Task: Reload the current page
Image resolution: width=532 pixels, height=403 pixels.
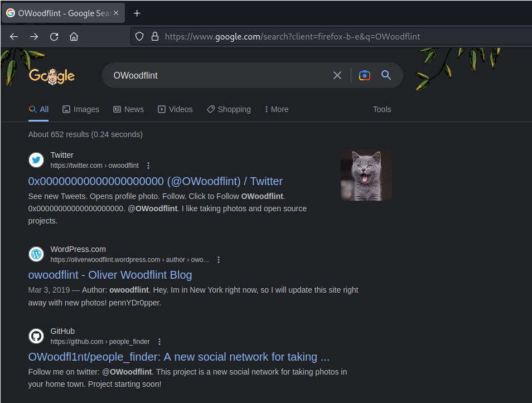Action: (54, 36)
